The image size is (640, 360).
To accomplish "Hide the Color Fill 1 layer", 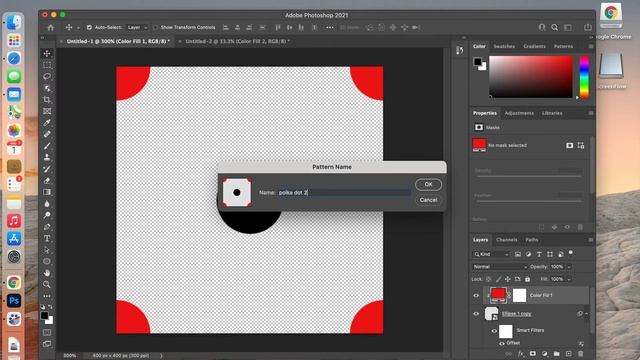I will 476,295.
